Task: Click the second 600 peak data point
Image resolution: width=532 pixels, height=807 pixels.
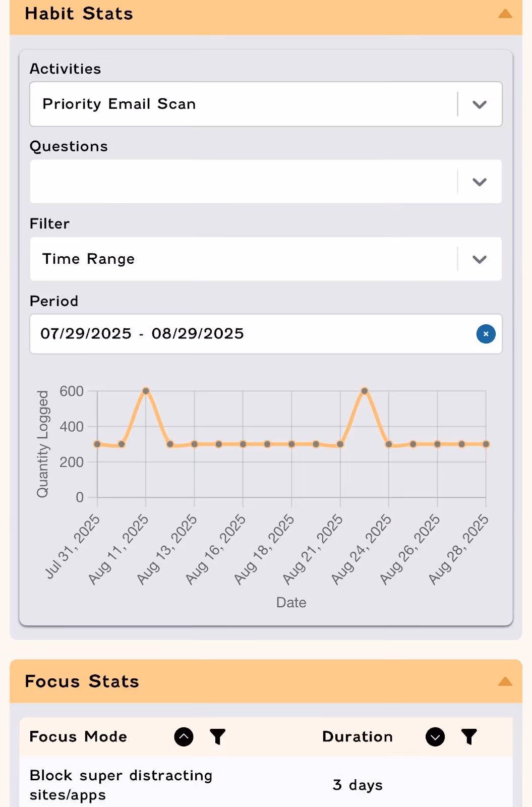Action: click(x=365, y=391)
